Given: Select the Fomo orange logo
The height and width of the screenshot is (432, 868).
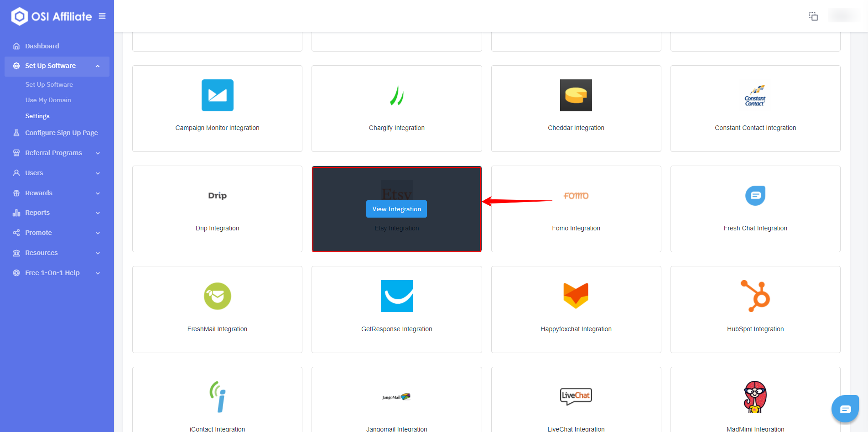Looking at the screenshot, I should 576,196.
